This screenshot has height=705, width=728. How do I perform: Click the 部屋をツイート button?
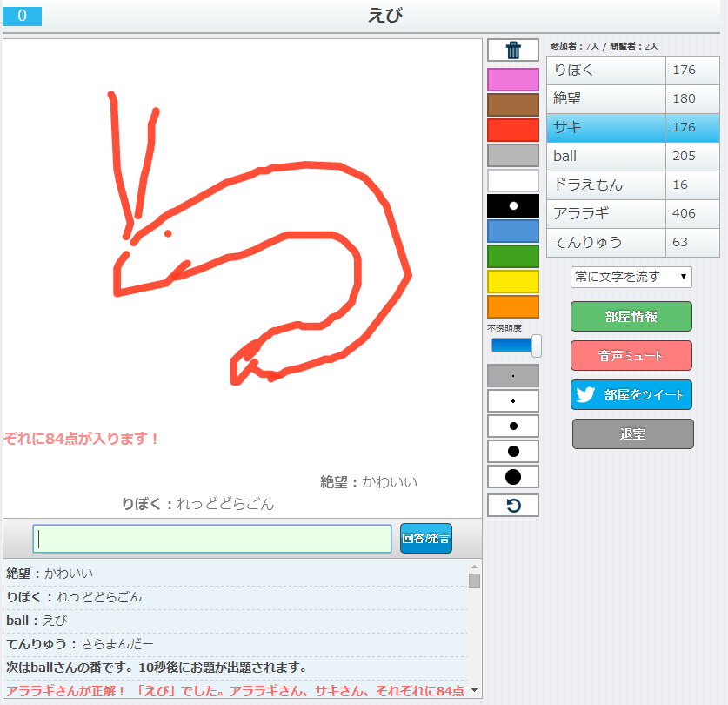[631, 394]
